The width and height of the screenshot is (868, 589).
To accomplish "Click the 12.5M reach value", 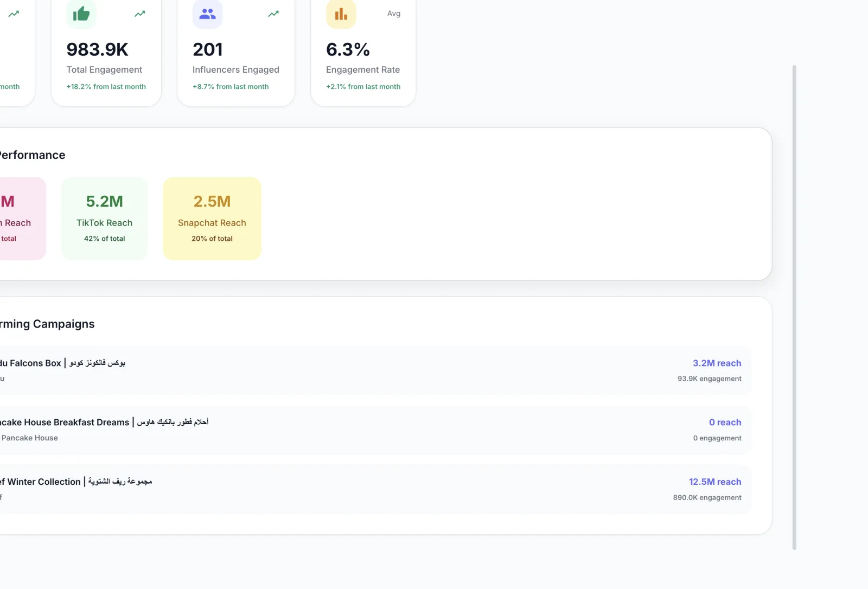I will tap(715, 482).
